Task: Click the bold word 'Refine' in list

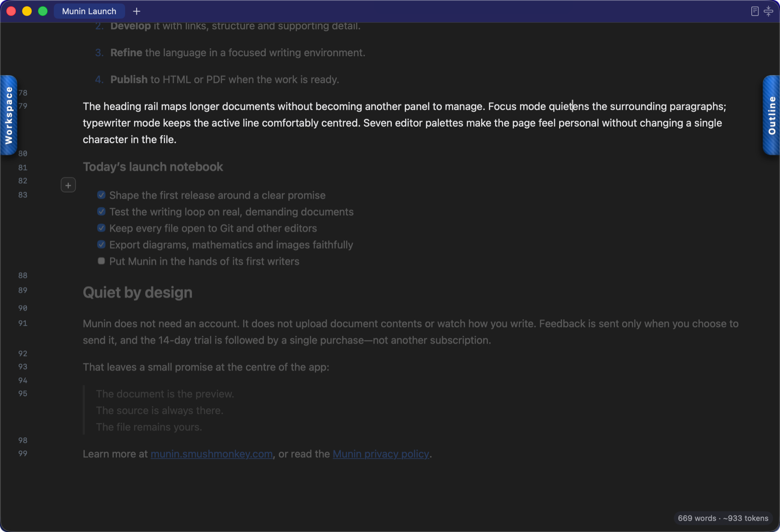Action: coord(126,53)
